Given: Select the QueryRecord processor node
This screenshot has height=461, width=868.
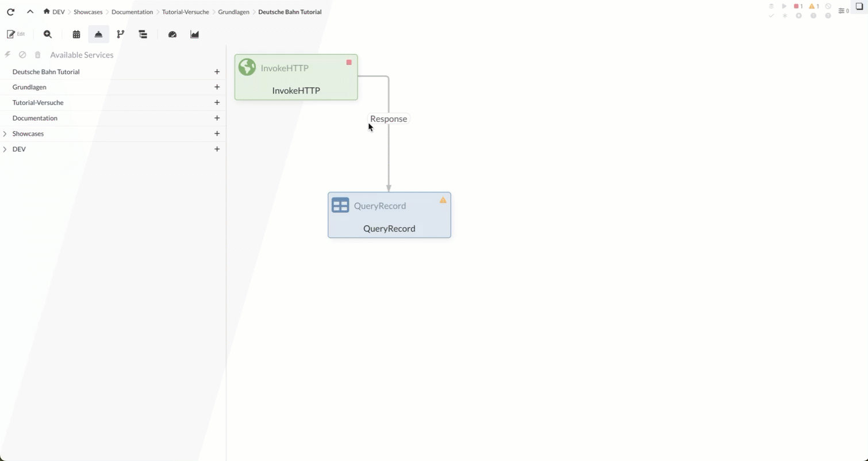Looking at the screenshot, I should coord(389,215).
